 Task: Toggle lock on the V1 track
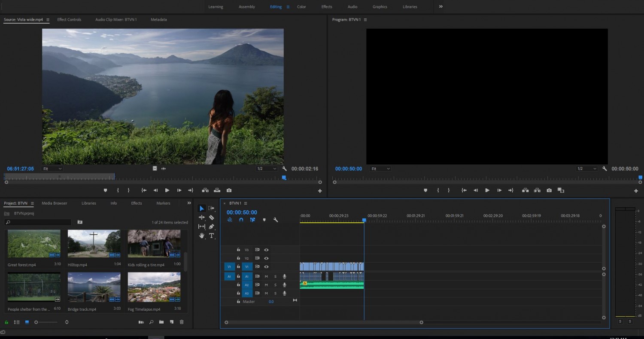coord(238,266)
